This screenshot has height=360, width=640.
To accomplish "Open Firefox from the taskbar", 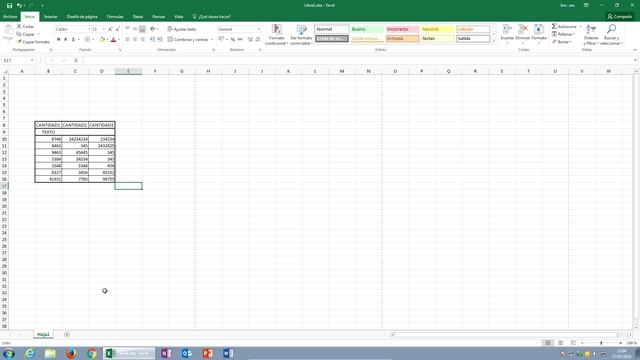I will point(71,353).
